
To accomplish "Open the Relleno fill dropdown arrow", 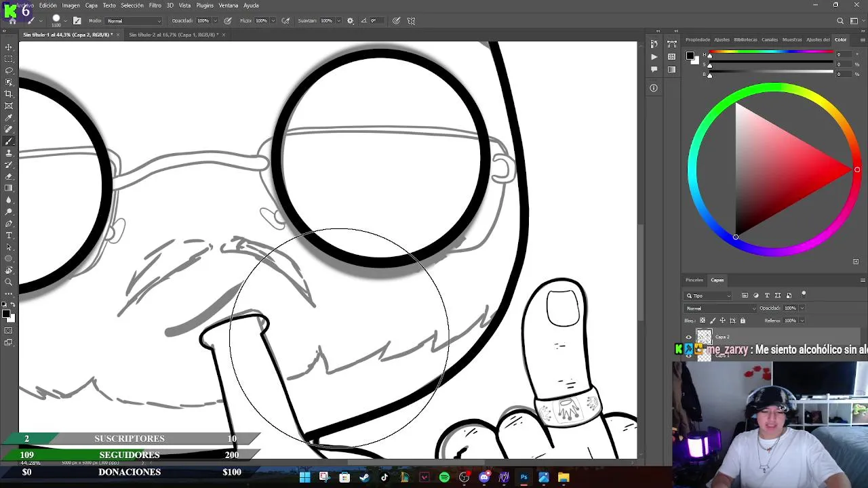I will [802, 321].
